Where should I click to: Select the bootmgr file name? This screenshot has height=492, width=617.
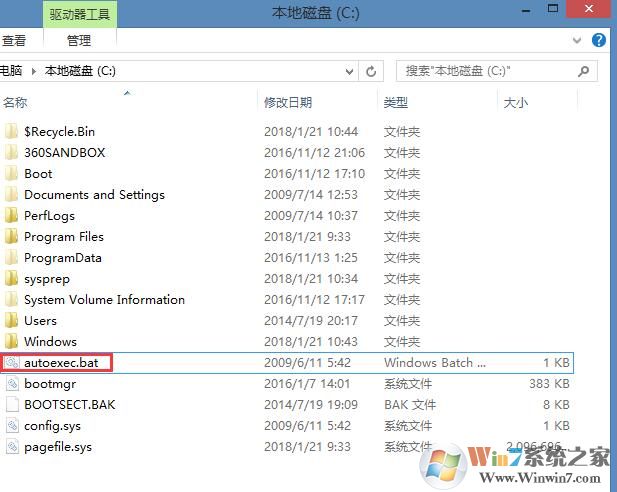pyautogui.click(x=50, y=384)
